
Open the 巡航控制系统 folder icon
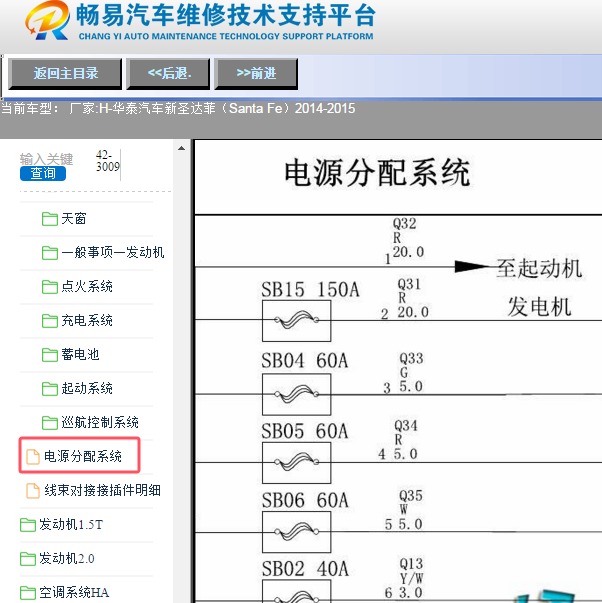[x=50, y=422]
